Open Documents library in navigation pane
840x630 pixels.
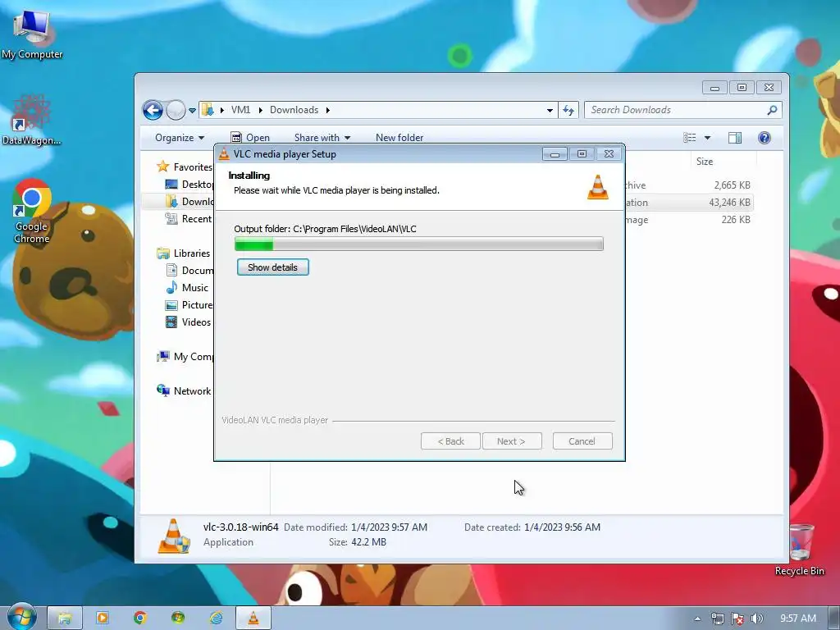(x=189, y=271)
